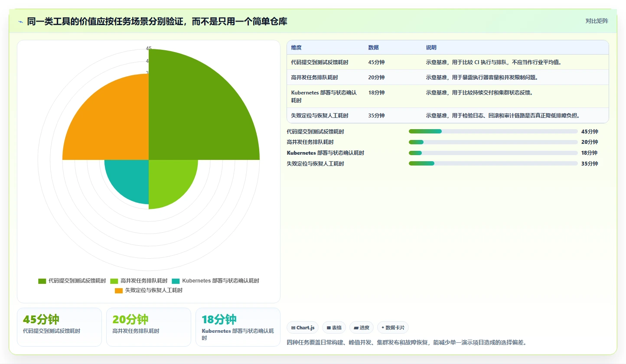This screenshot has width=626, height=364.
Task: Select the 表格 tag
Action: 334,328
